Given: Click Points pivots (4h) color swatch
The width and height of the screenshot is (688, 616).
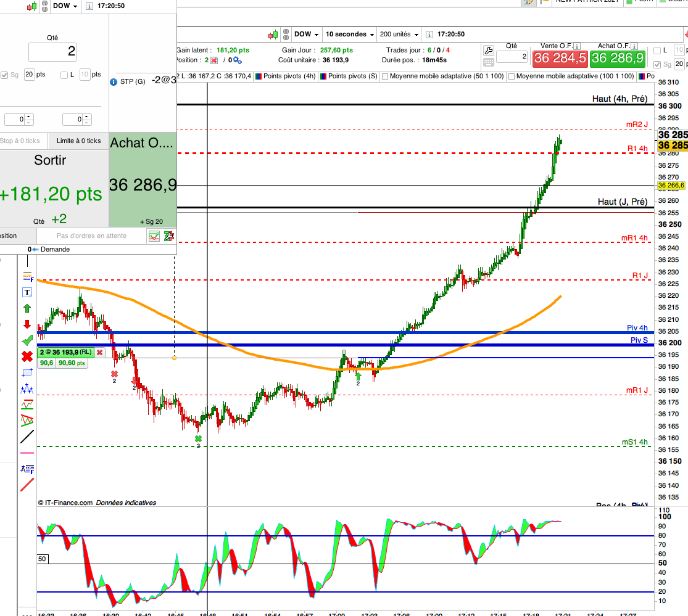Looking at the screenshot, I should click(x=259, y=76).
